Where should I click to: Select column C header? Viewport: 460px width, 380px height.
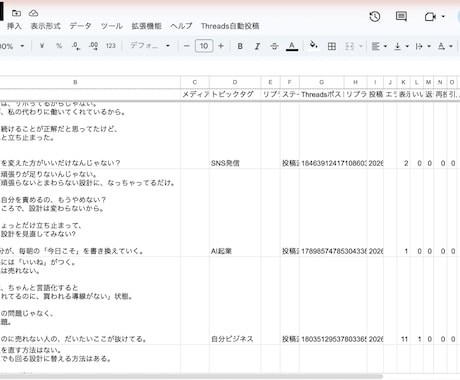(195, 82)
